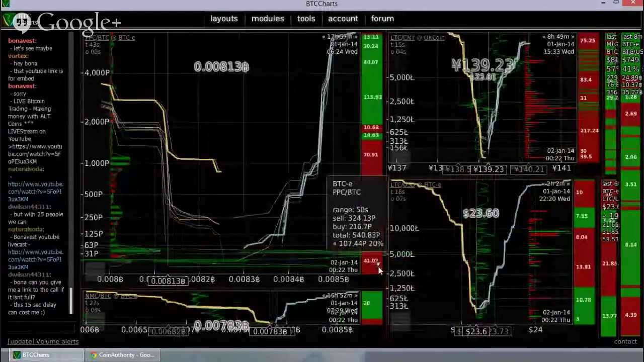644x362 pixels.
Task: Click the vortex username in chat
Action: click(x=18, y=56)
